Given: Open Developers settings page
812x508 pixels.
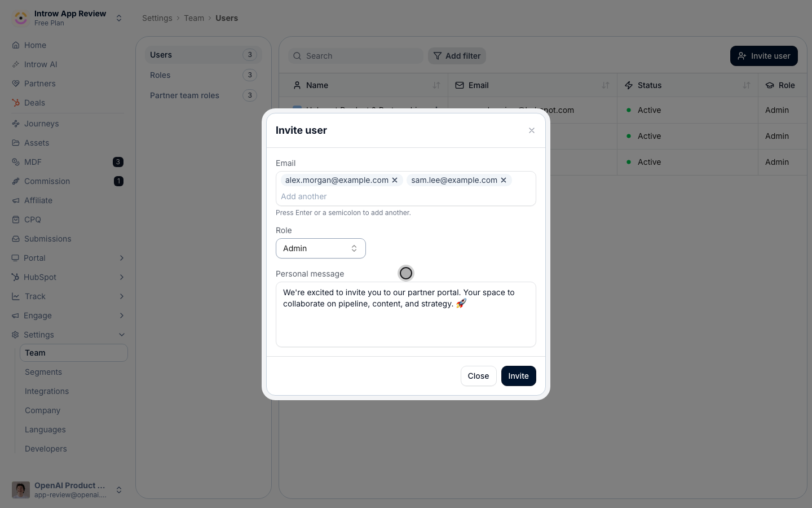Looking at the screenshot, I should coord(46,449).
